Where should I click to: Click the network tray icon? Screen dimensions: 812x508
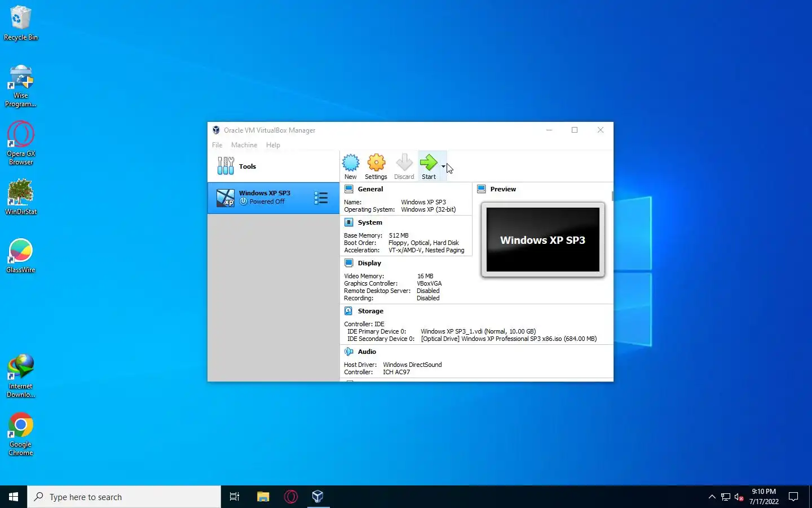tap(726, 497)
